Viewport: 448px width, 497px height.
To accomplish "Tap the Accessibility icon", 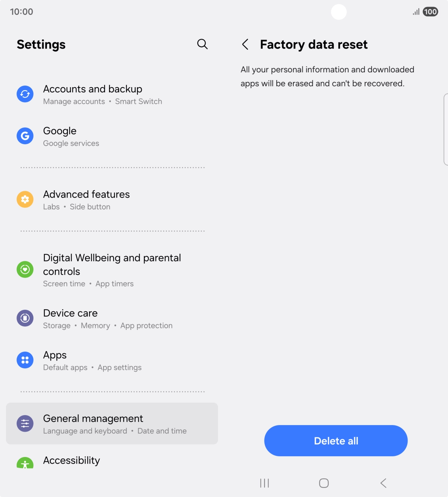I will click(x=24, y=464).
